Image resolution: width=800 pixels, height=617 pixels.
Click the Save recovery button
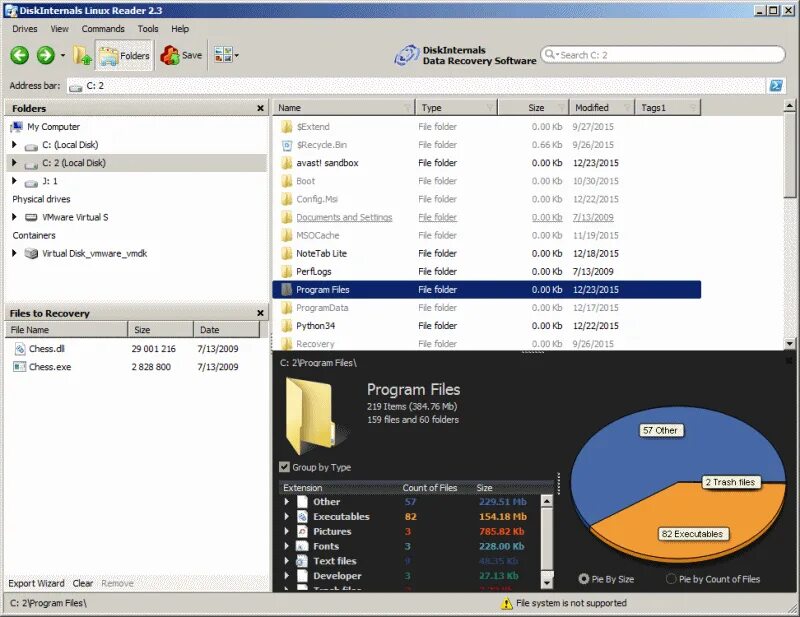[x=181, y=55]
